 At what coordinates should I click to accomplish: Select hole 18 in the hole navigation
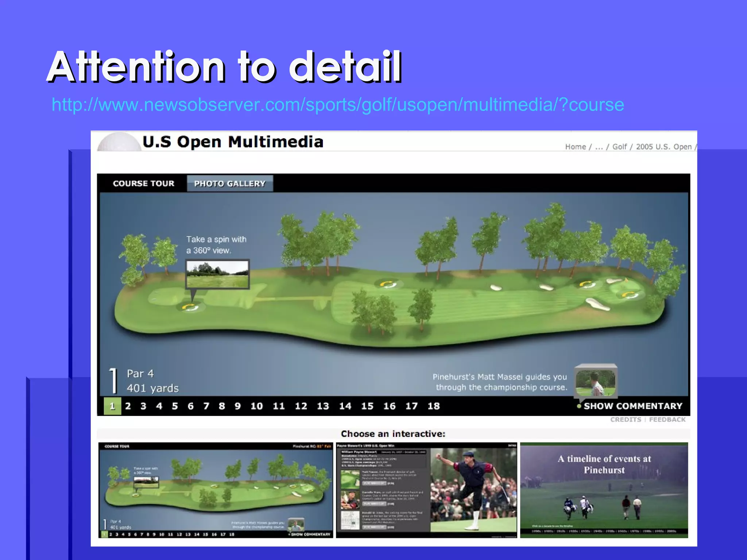click(434, 406)
